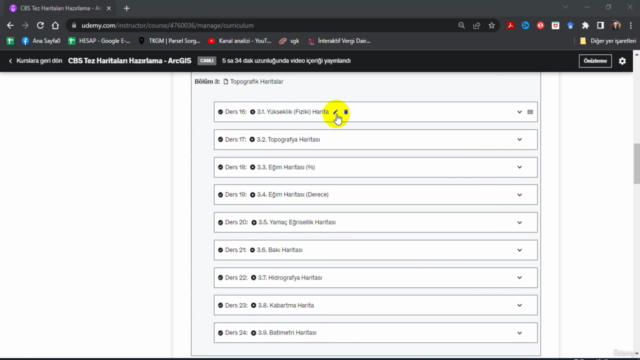Expand Ders 18 Eğim Haritası (%) chevron
The image size is (640, 360).
click(519, 167)
